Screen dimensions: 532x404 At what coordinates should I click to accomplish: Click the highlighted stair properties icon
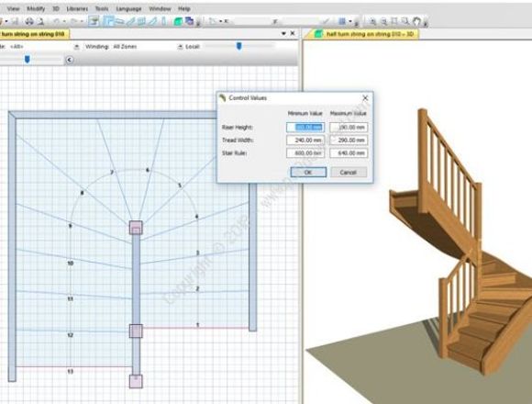(x=94, y=21)
